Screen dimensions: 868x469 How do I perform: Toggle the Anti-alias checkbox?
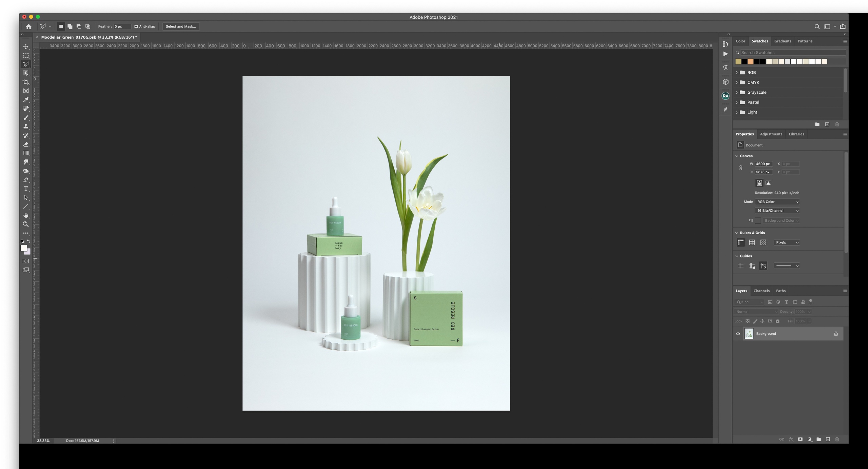click(x=136, y=26)
